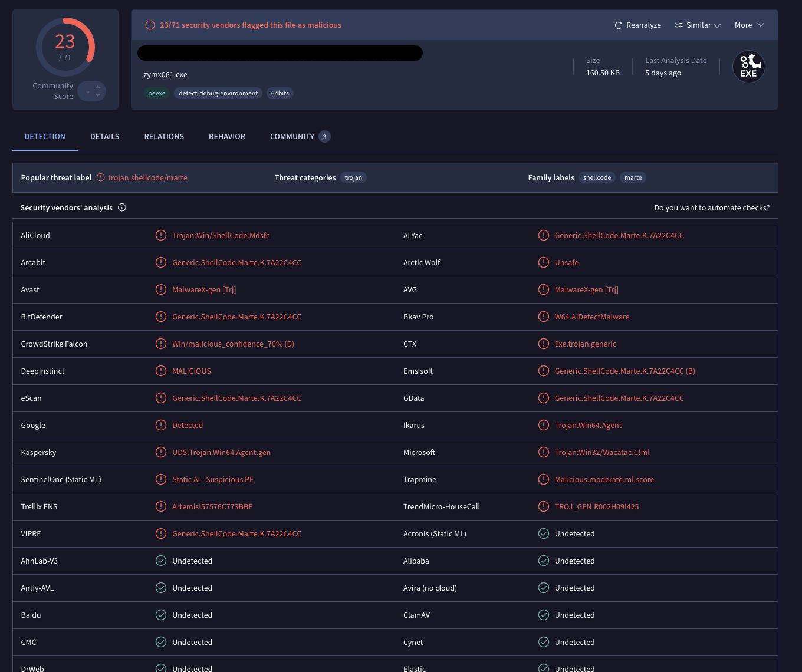This screenshot has width=802, height=672.
Task: Click the Exe.trojan.generic result for CTX
Action: click(x=586, y=344)
